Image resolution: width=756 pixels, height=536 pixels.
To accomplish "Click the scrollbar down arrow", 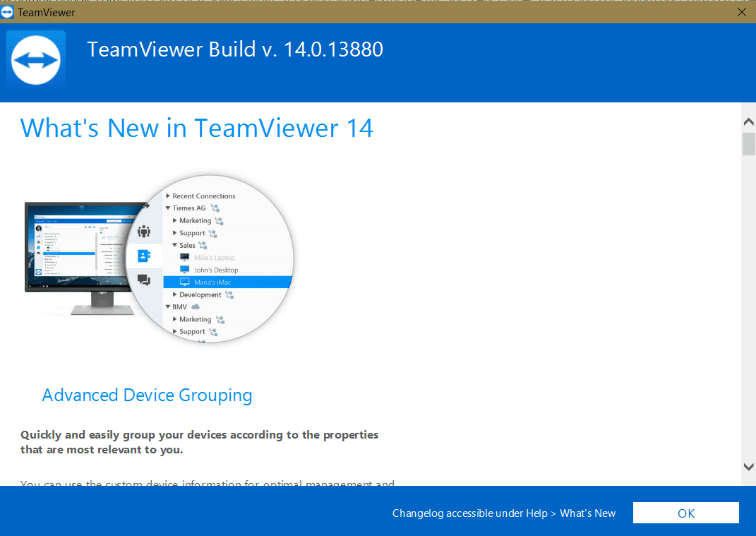I will coord(748,467).
